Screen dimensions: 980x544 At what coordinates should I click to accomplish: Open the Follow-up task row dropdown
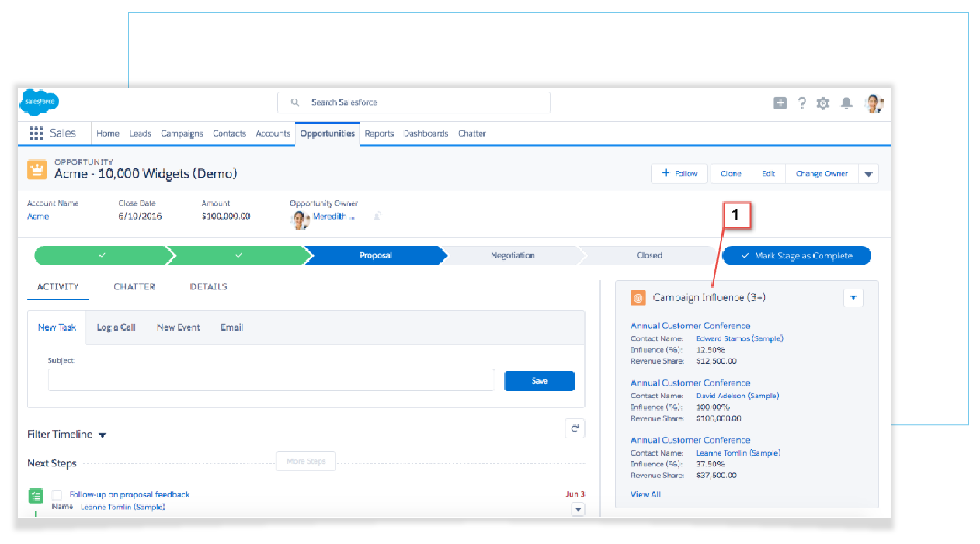pyautogui.click(x=577, y=509)
